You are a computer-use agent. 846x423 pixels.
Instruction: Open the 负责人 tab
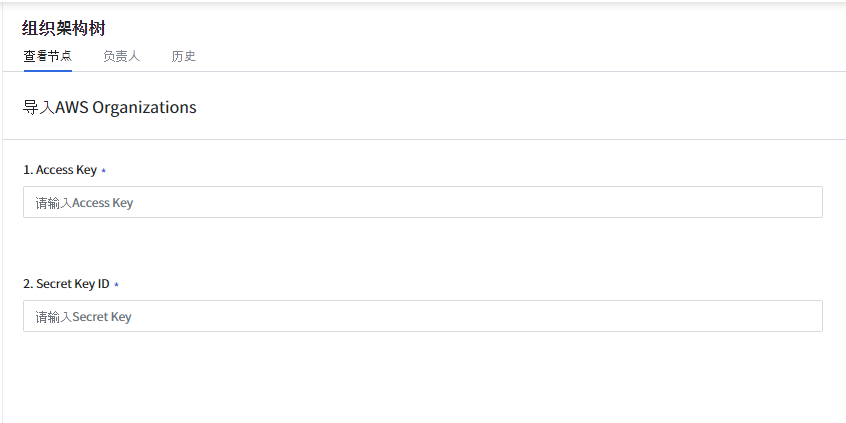[x=121, y=57]
